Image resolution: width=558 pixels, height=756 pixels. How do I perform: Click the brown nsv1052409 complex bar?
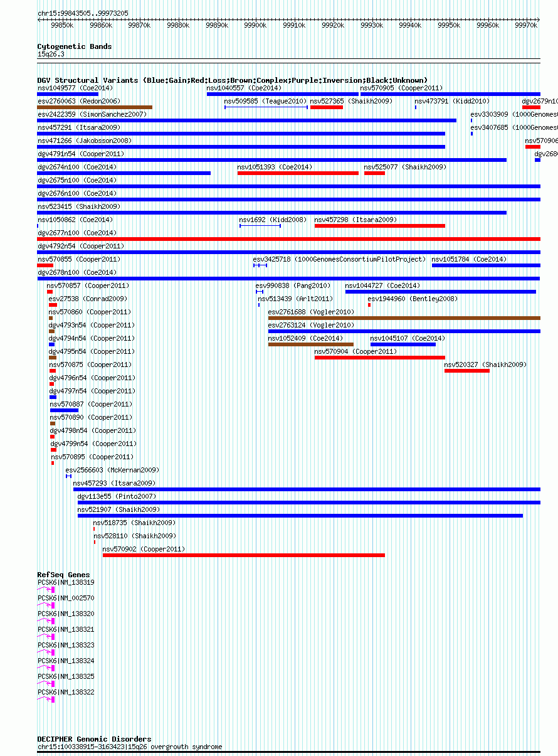point(311,344)
